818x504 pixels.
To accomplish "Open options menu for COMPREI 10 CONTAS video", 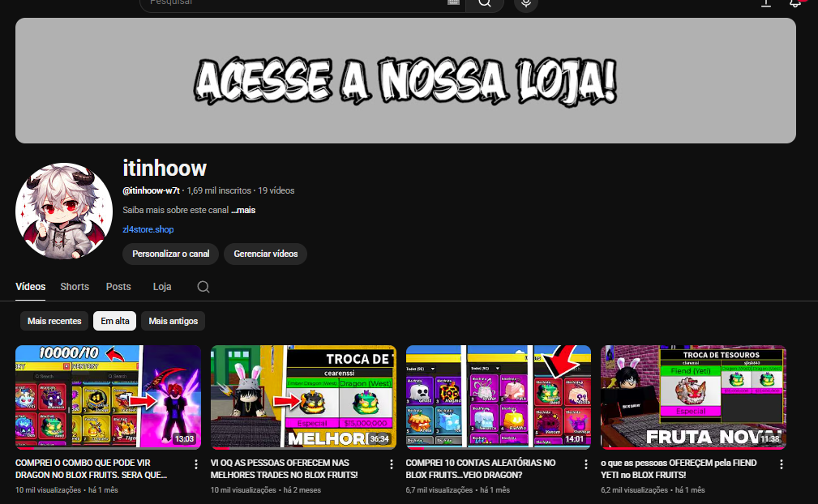I will tap(586, 463).
